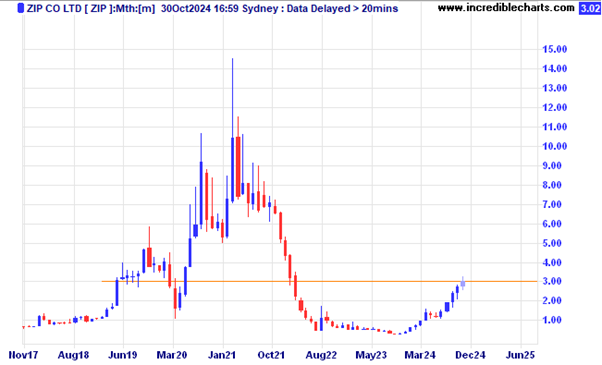Click the 11.00 price axis label
Screen dimensions: 602x365
click(x=554, y=127)
